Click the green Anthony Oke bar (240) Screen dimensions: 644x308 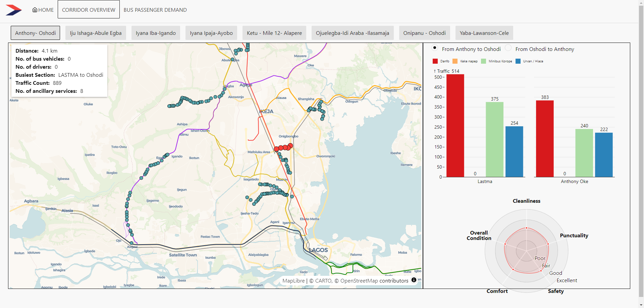(584, 153)
